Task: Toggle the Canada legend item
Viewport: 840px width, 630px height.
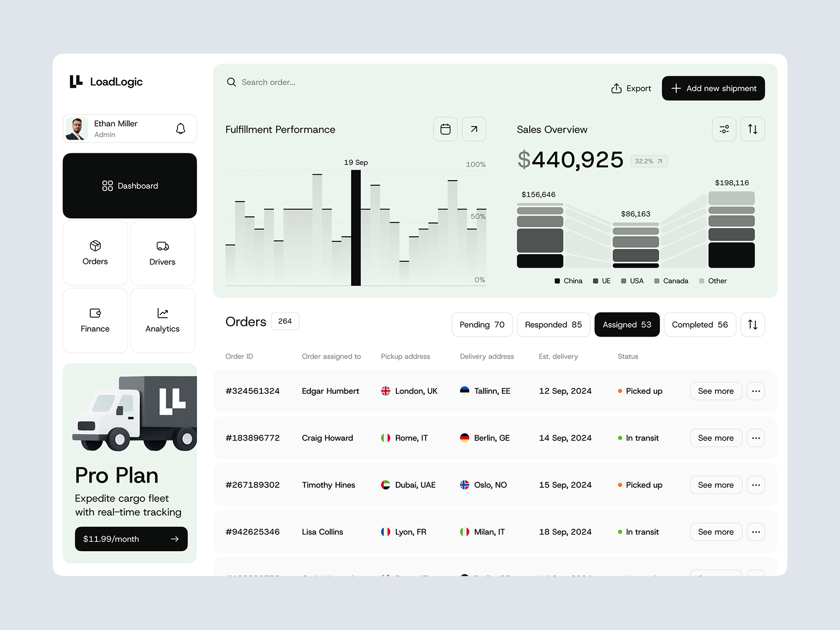Action: pyautogui.click(x=671, y=281)
